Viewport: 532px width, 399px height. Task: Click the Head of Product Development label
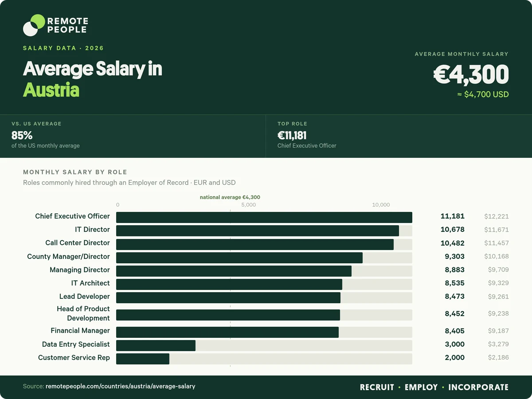(83, 313)
